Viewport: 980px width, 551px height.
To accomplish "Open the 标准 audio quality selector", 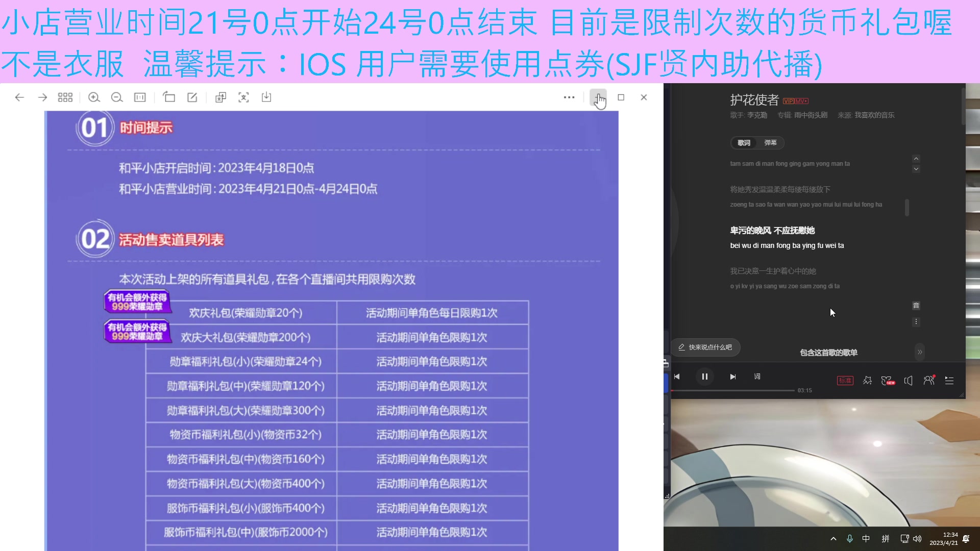I will [845, 381].
